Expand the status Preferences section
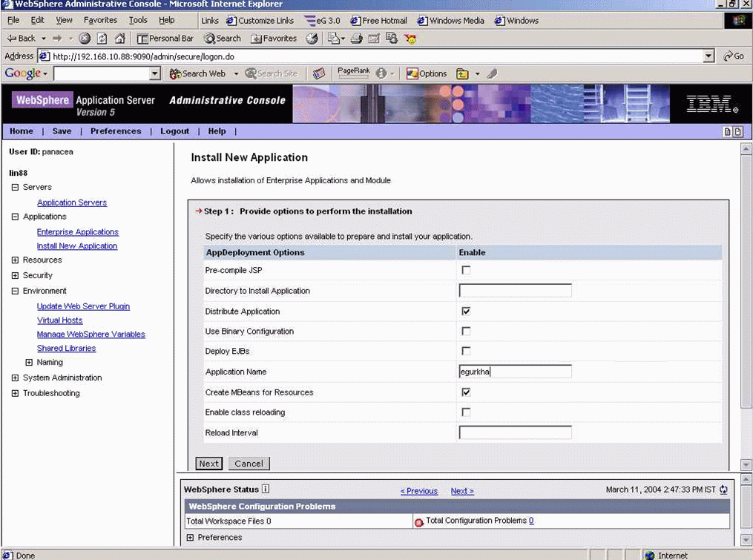The height and width of the screenshot is (560, 753). coord(190,538)
